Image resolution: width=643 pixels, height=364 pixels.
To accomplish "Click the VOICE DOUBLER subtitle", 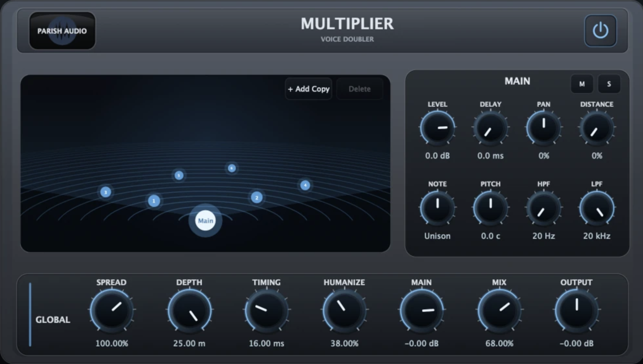I will [347, 39].
